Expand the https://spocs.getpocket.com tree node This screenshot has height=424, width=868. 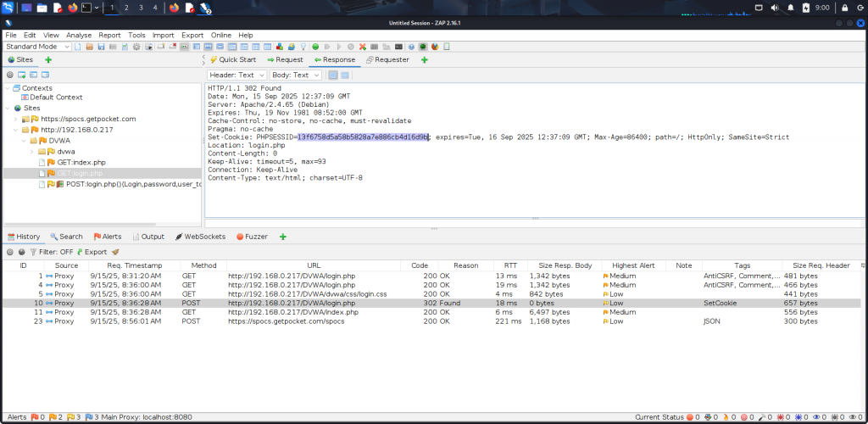pyautogui.click(x=15, y=119)
